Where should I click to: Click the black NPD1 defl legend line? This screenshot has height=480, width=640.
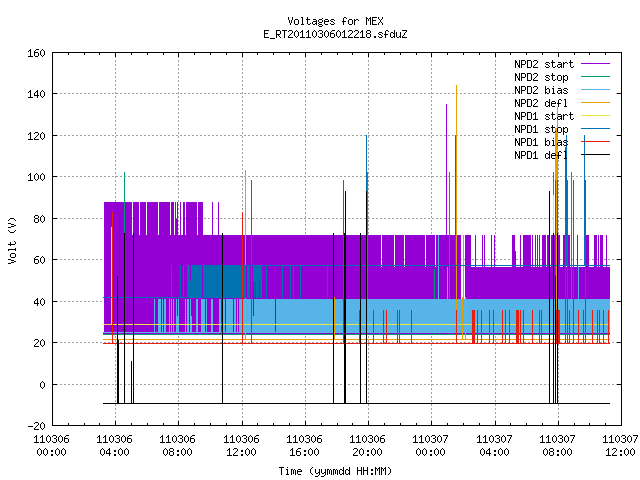[595, 155]
